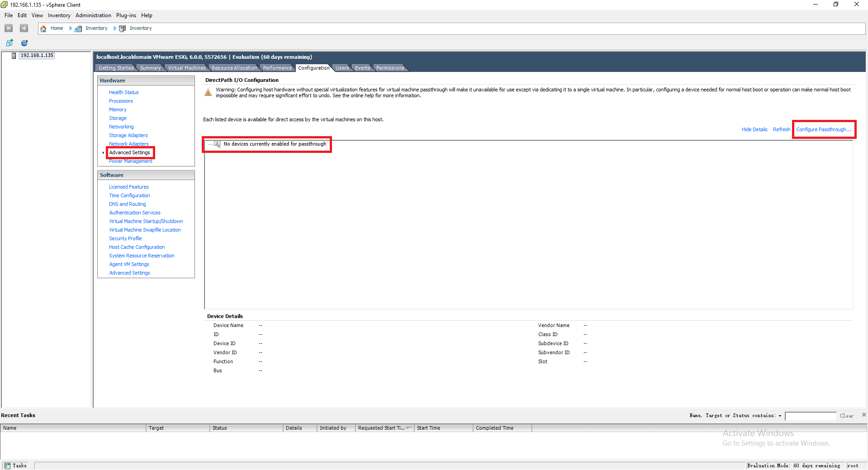Open Memory hardware settings
The width and height of the screenshot is (868, 470).
click(118, 109)
